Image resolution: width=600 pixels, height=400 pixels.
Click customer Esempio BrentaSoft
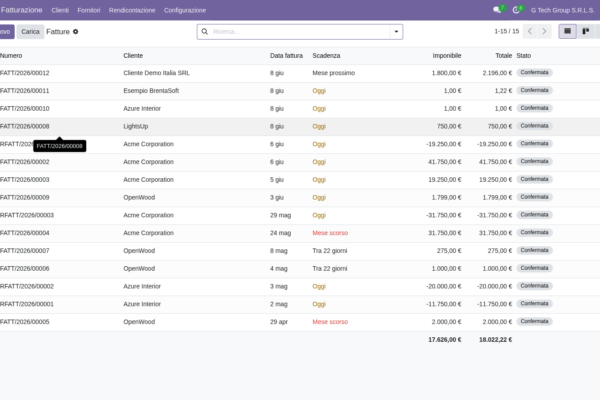click(x=151, y=91)
